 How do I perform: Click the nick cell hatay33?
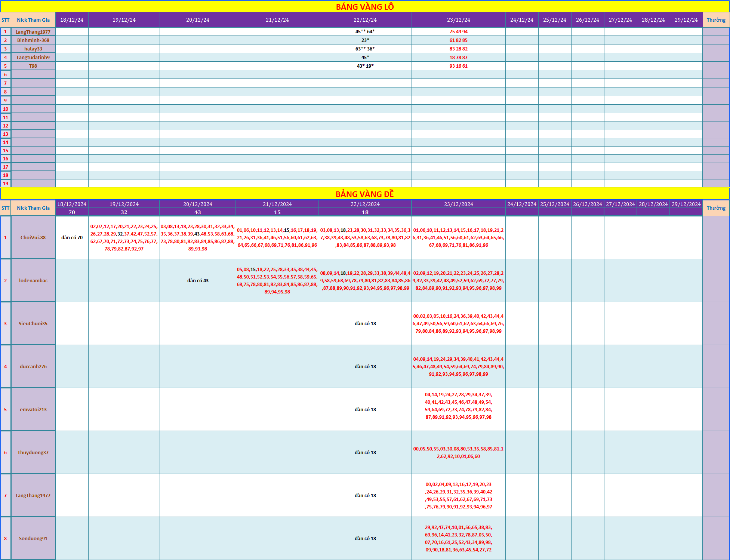[x=33, y=49]
